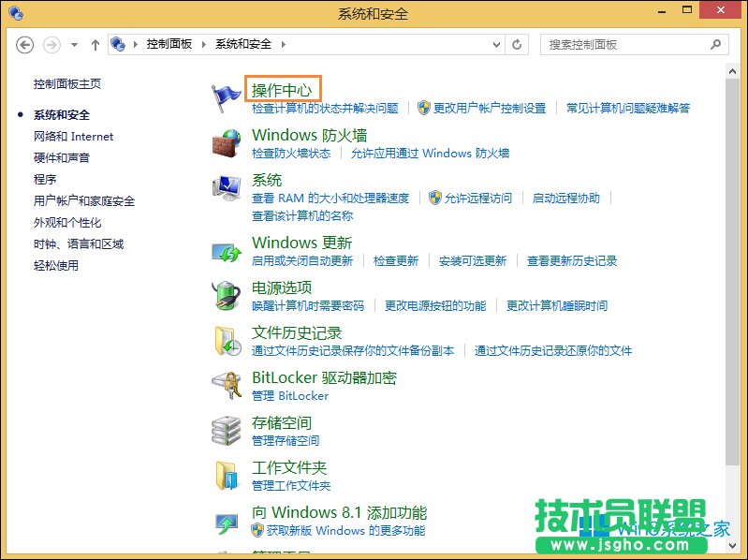Click 启动远程协助 link
This screenshot has width=748, height=560.
566,198
